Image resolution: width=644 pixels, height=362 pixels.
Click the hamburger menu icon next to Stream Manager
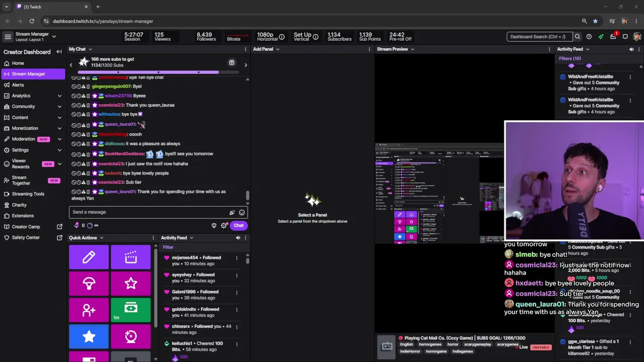(x=8, y=37)
